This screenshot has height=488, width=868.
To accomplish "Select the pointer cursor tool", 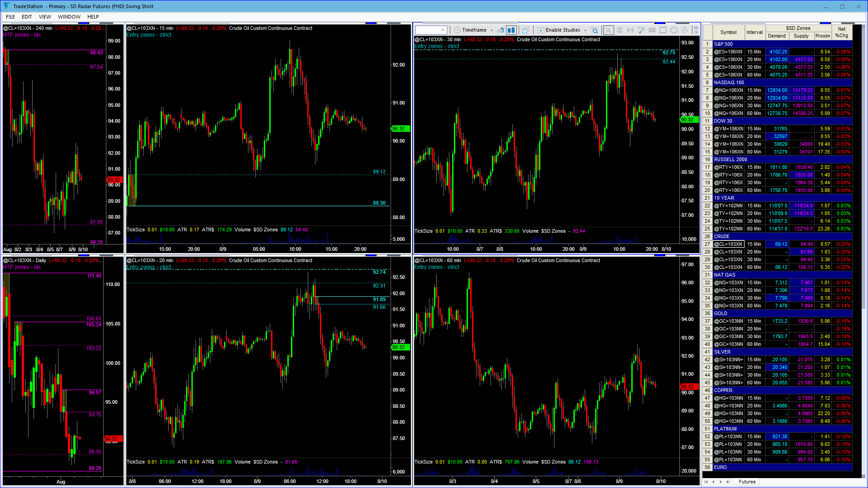I will coord(609,30).
